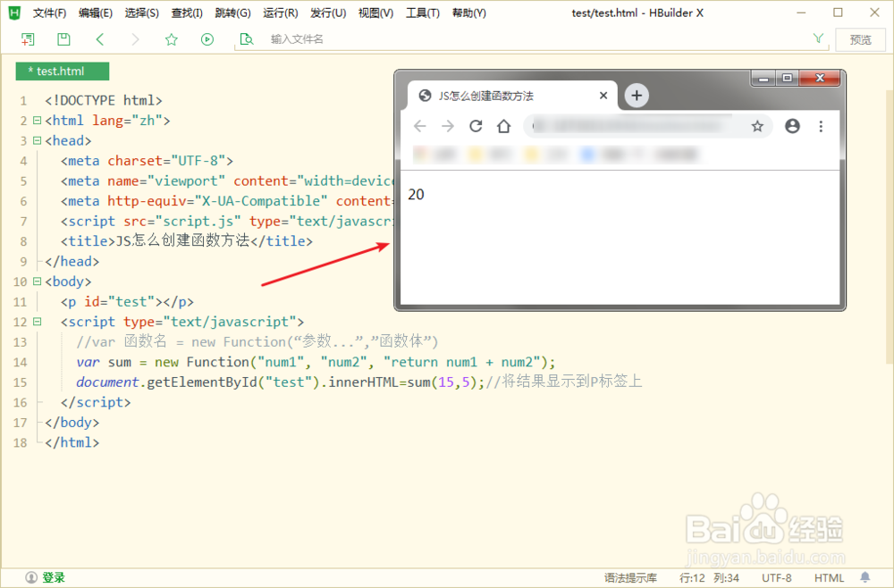Collapse the body element code fold
The image size is (894, 588).
click(37, 281)
